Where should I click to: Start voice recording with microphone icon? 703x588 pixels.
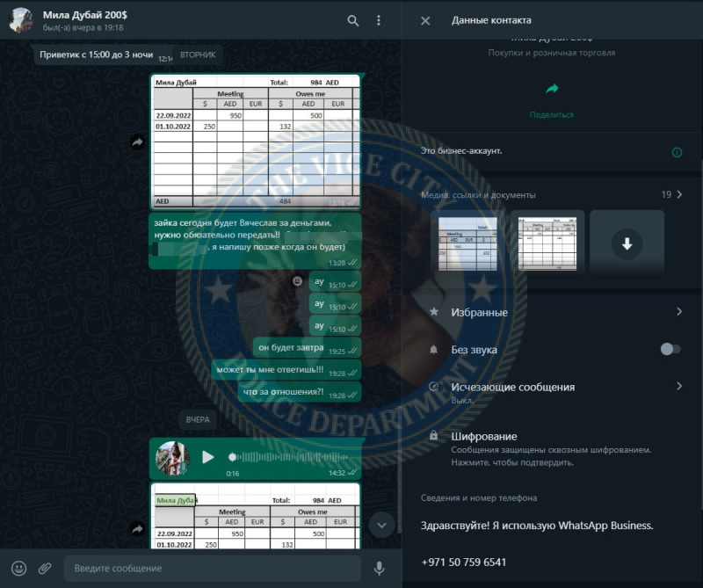pos(380,569)
